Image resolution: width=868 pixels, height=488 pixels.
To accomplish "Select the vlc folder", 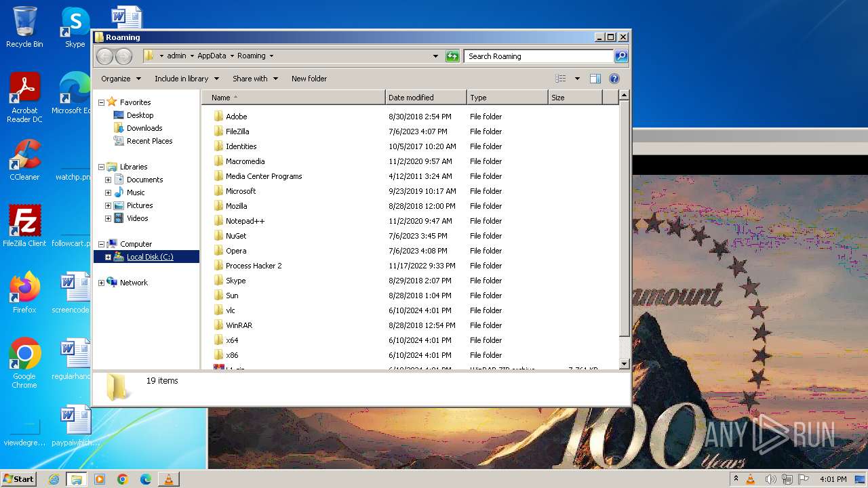I will [231, 310].
